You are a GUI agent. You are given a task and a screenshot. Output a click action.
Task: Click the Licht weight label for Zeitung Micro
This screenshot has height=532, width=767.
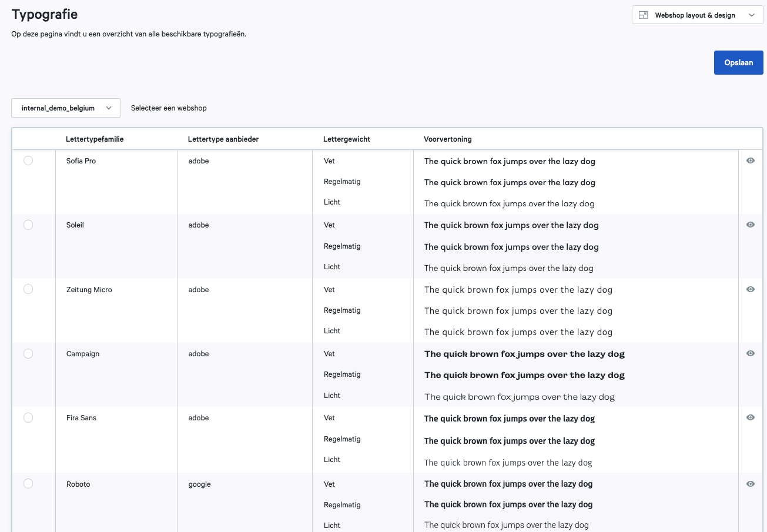[x=332, y=331]
